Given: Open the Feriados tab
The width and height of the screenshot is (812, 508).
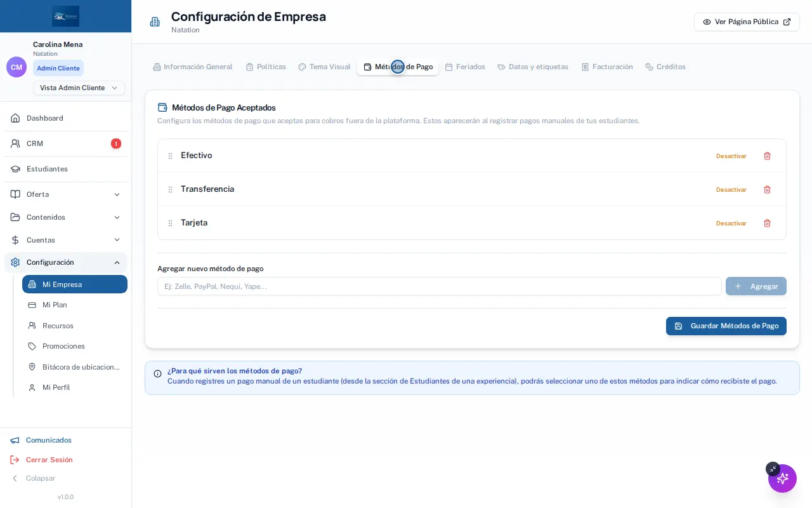Looking at the screenshot, I should (465, 67).
